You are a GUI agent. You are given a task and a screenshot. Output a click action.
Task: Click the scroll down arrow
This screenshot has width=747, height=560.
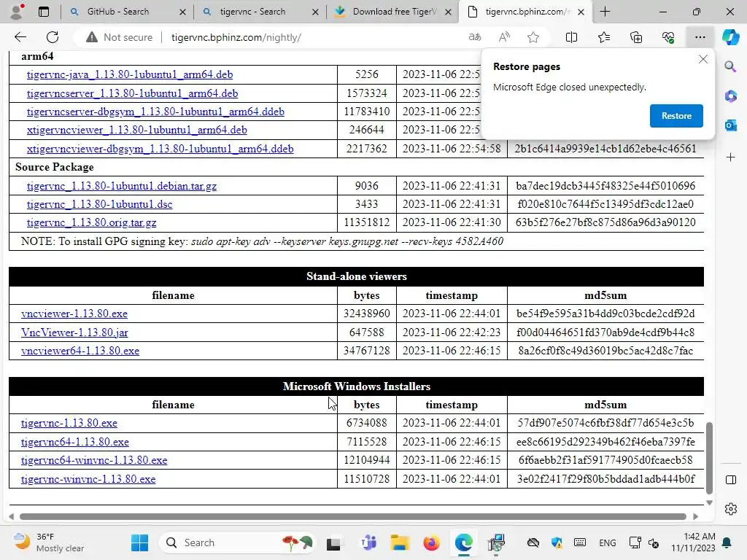tap(709, 503)
